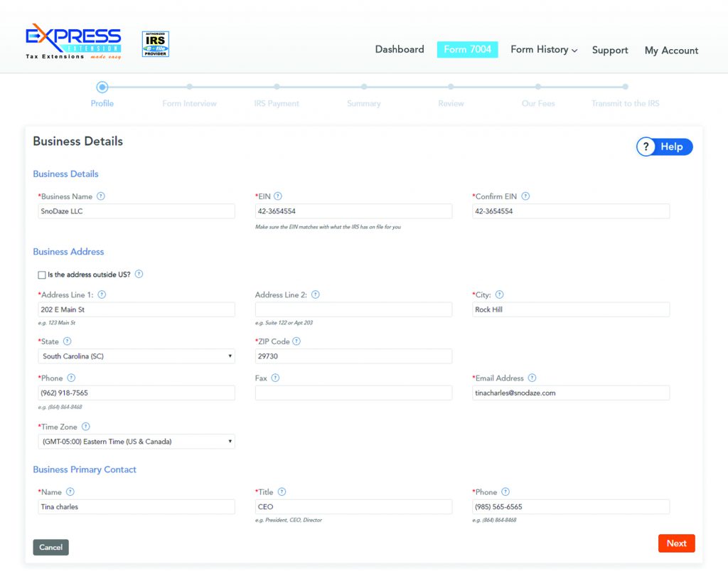Open the State dropdown showing South Carolina

136,356
